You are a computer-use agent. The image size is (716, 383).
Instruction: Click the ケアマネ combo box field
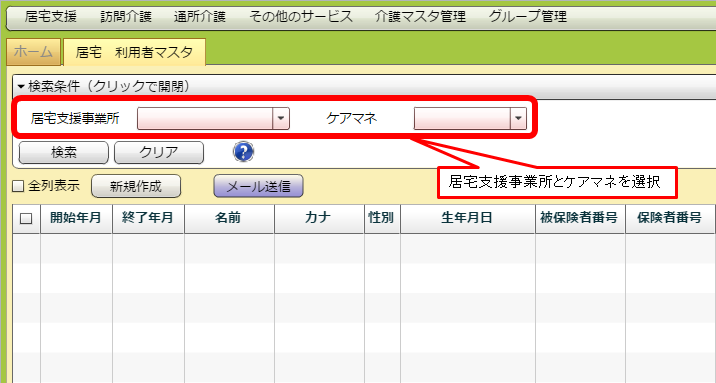pos(470,119)
